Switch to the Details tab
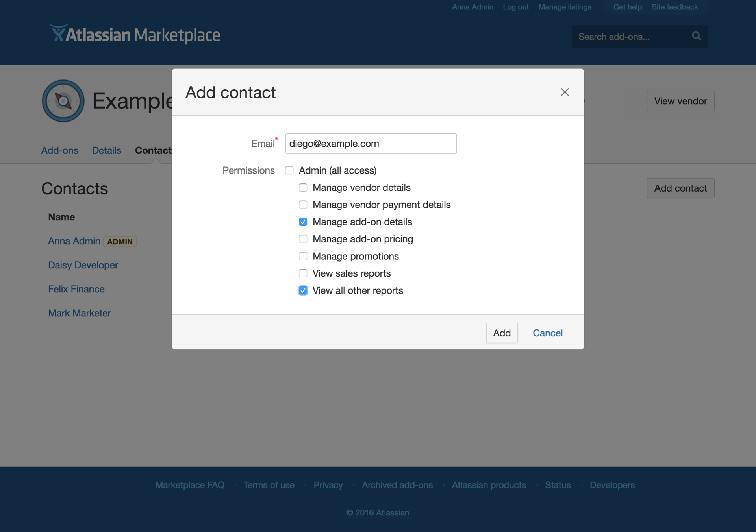This screenshot has height=532, width=756. coord(106,150)
